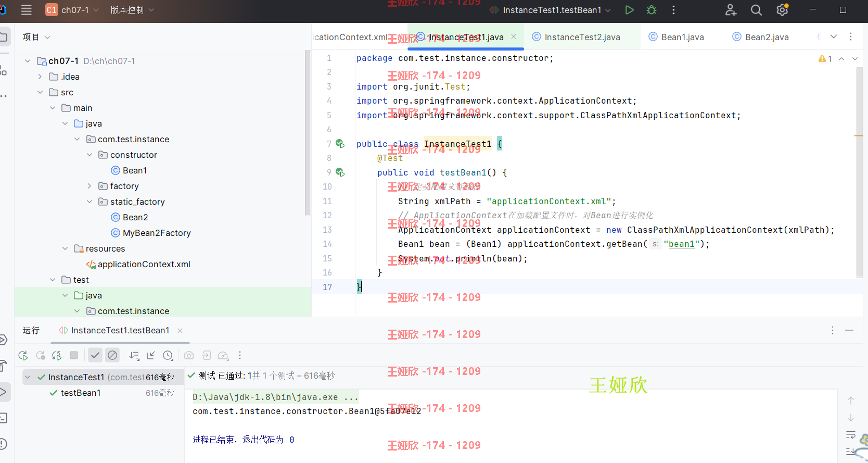Collapse the src folder
The height and width of the screenshot is (463, 868).
tap(40, 92)
